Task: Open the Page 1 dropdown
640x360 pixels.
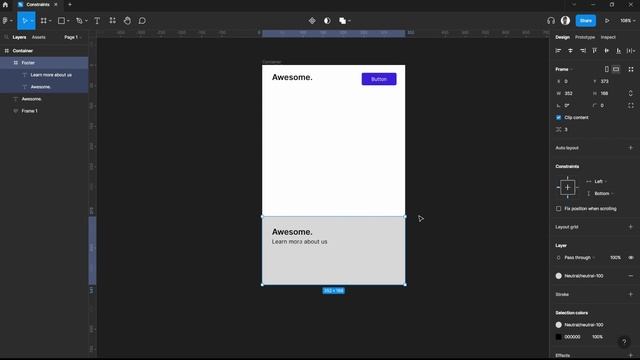Action: (x=73, y=37)
